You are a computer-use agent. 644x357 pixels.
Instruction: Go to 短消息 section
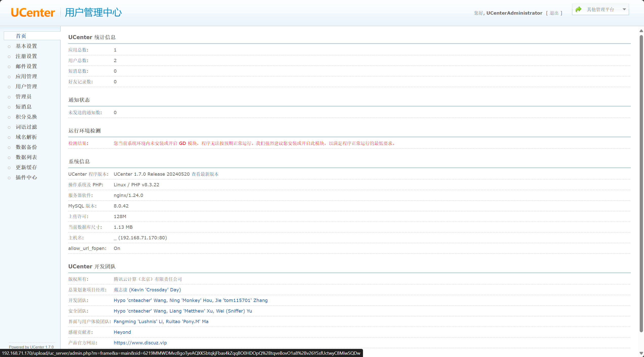point(24,107)
